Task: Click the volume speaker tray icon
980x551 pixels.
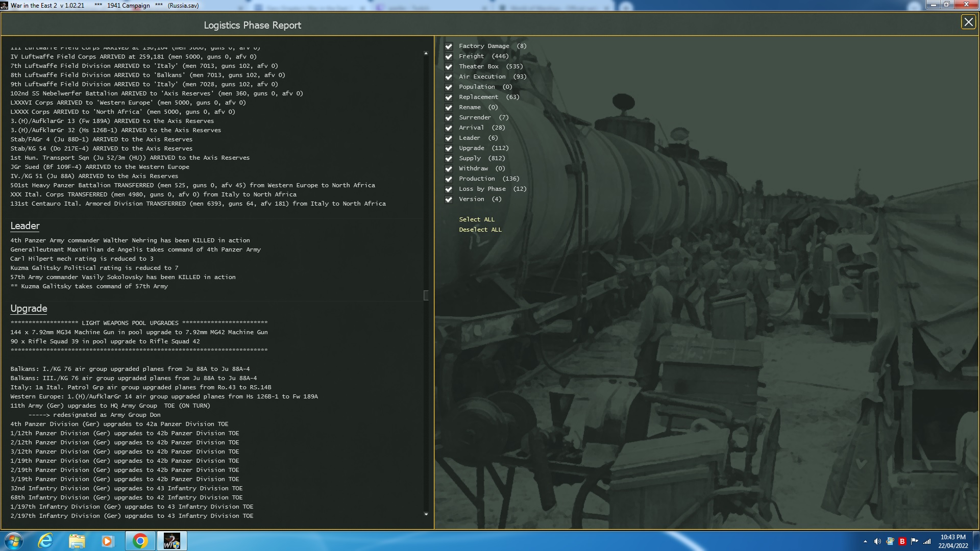Action: (x=877, y=541)
